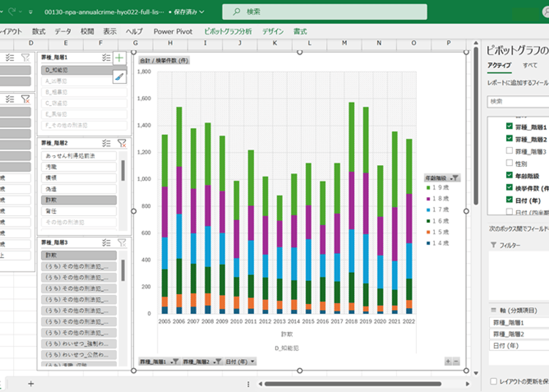549x392 pixels.
Task: Click the redo arrow in title bar
Action: 12,11
